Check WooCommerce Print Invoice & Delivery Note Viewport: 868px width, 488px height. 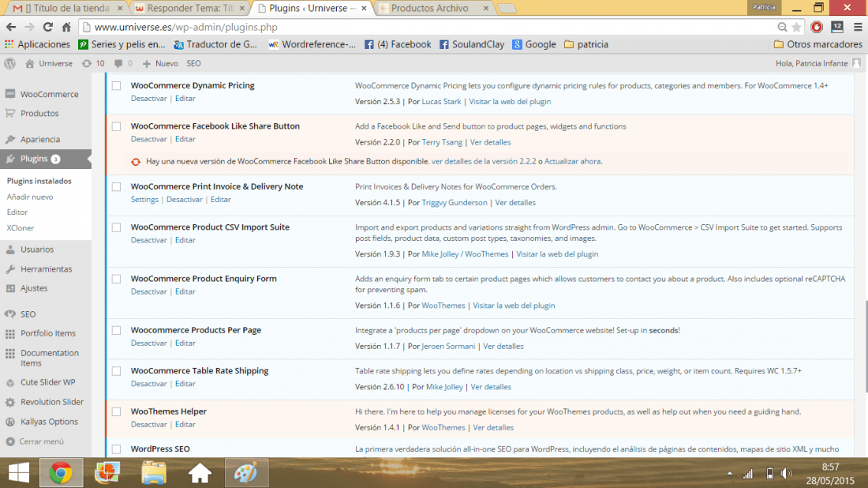[116, 186]
